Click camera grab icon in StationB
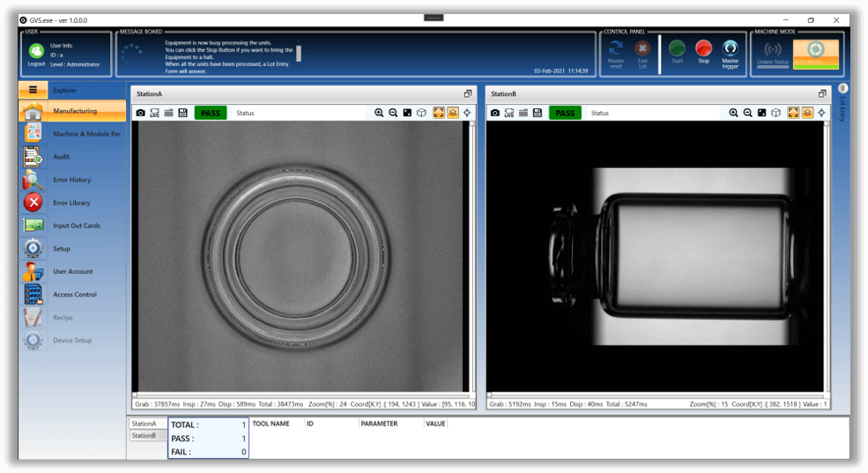The image size is (868, 473). tap(495, 113)
